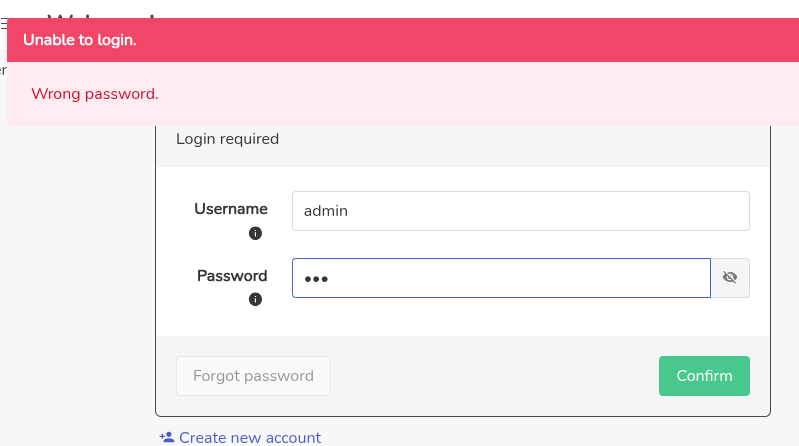The image size is (799, 446).
Task: Click the info icon under Password
Action: [255, 299]
